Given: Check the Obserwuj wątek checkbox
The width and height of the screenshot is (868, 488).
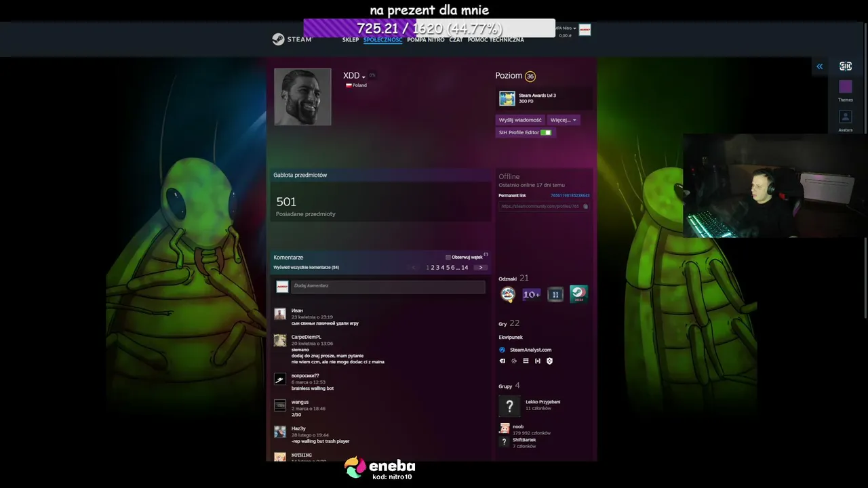Looking at the screenshot, I should tap(448, 258).
